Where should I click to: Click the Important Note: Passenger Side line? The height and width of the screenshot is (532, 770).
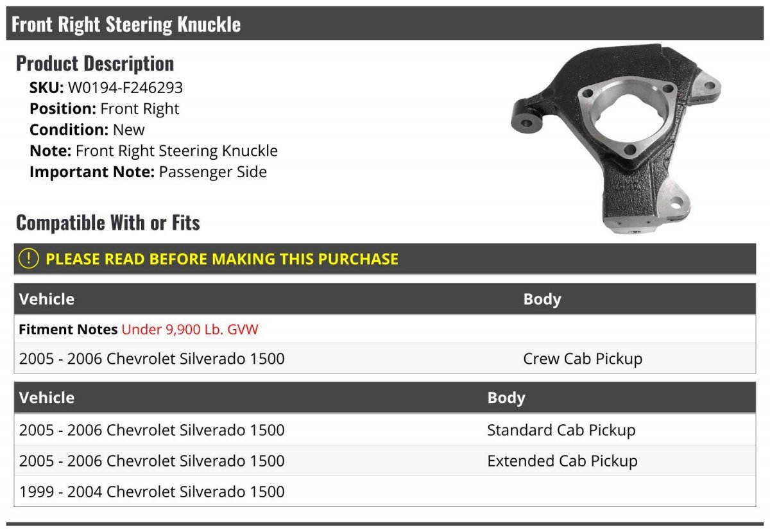pyautogui.click(x=148, y=172)
